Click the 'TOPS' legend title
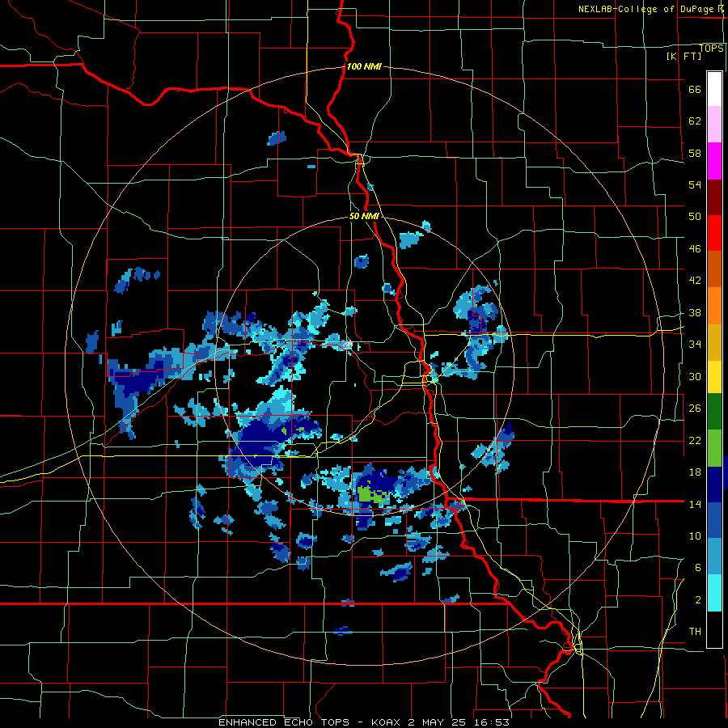 coord(711,49)
